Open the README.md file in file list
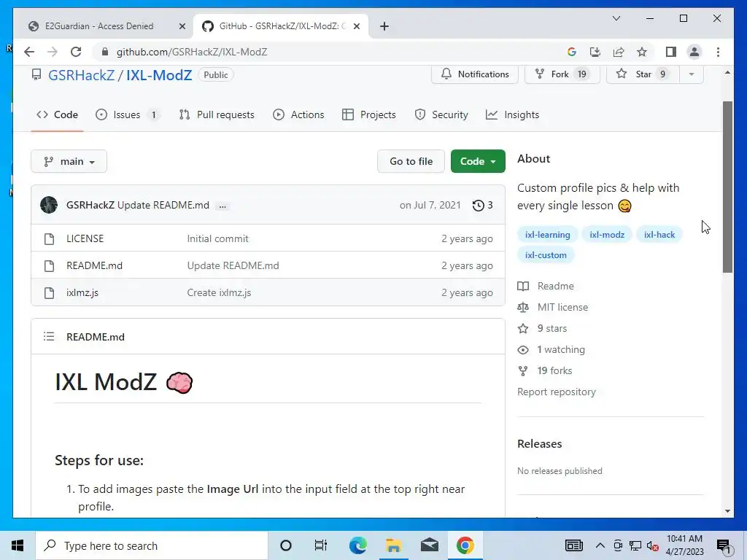This screenshot has height=560, width=747. (94, 265)
